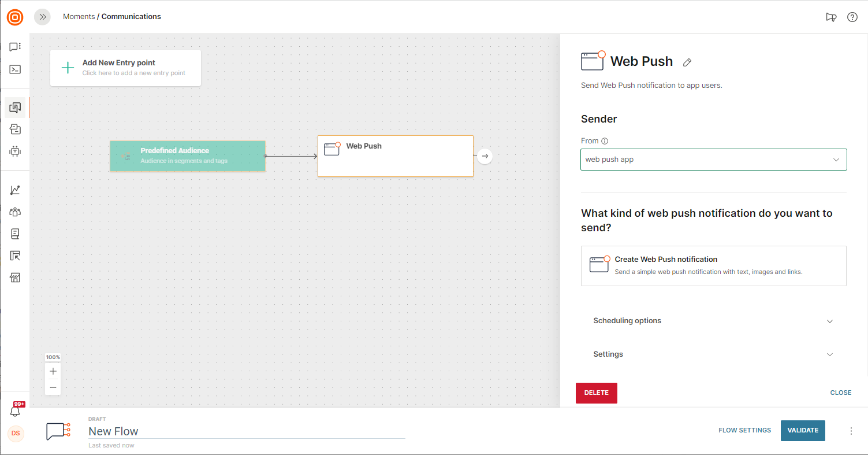
Task: Open the Analyze chart icon in sidebar
Action: 15,190
